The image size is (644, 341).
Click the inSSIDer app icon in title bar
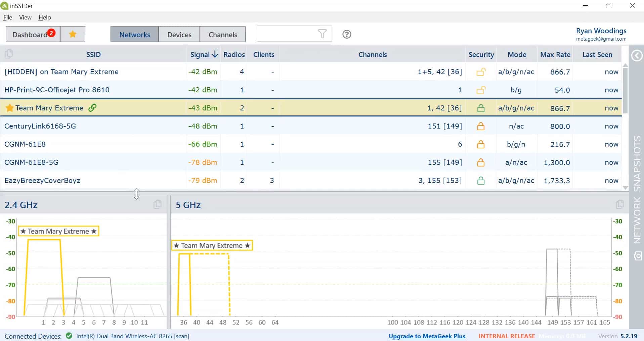[4, 6]
